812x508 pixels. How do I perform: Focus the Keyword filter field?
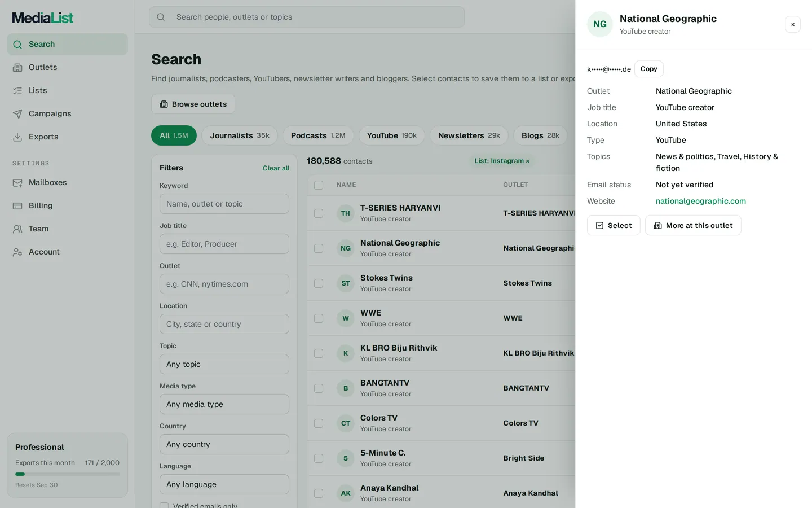click(224, 204)
